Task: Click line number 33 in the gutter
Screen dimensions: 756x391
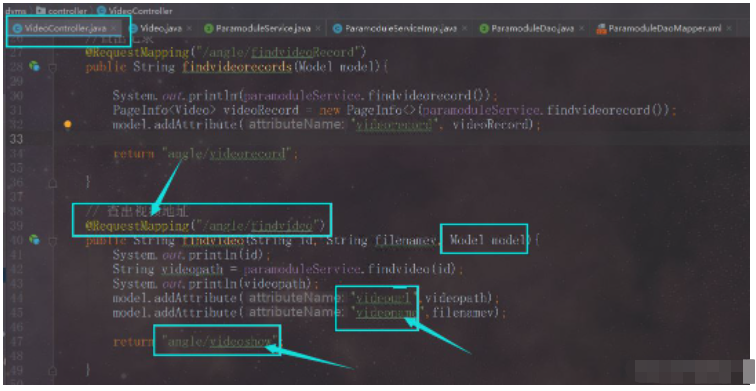Action: (x=16, y=139)
